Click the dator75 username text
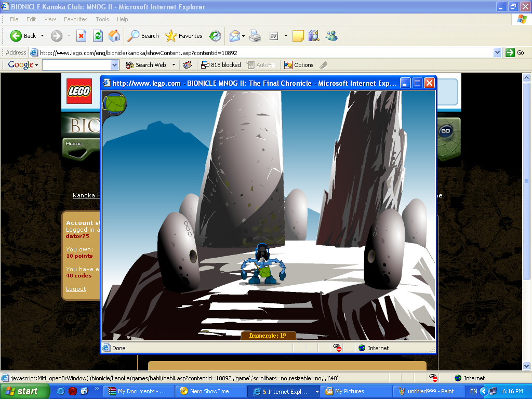 (77, 236)
